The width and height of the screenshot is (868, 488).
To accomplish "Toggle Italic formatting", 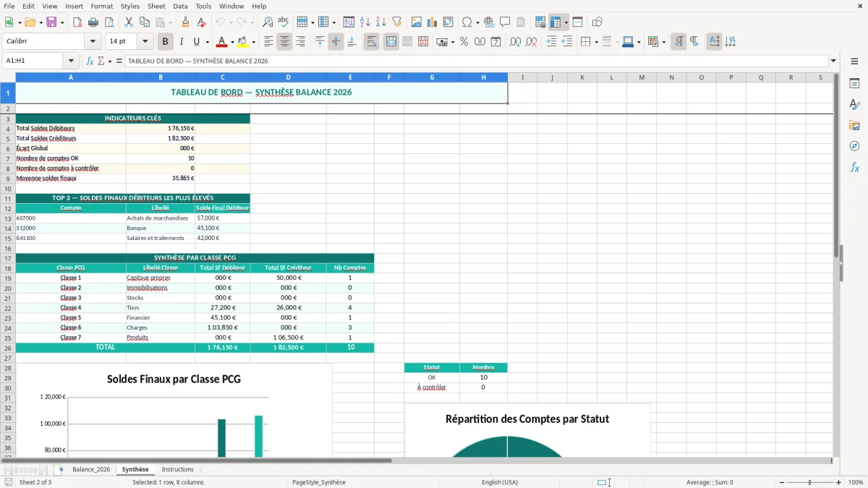I will (x=182, y=42).
